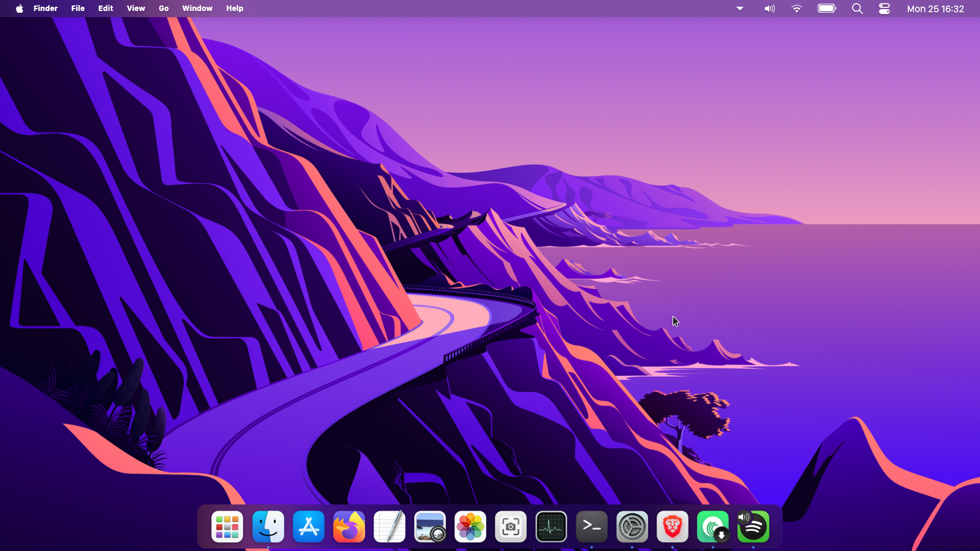Open System Preferences from the Dock
980x551 pixels.
[632, 527]
